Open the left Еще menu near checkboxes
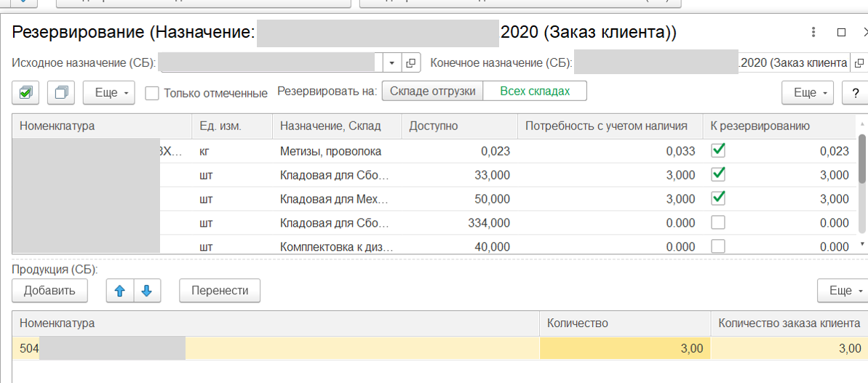The height and width of the screenshot is (383, 868). click(108, 93)
